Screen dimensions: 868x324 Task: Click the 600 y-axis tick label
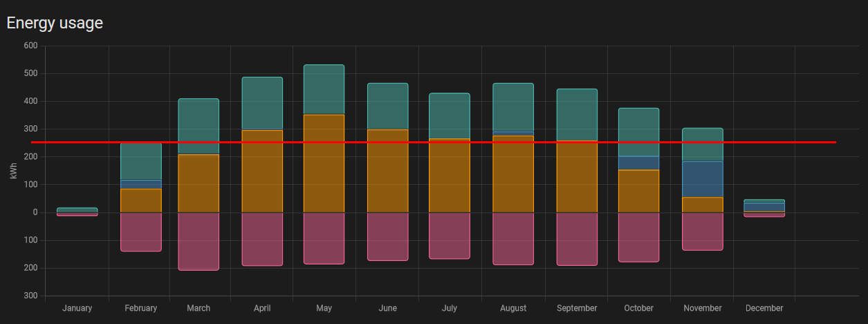(x=30, y=46)
